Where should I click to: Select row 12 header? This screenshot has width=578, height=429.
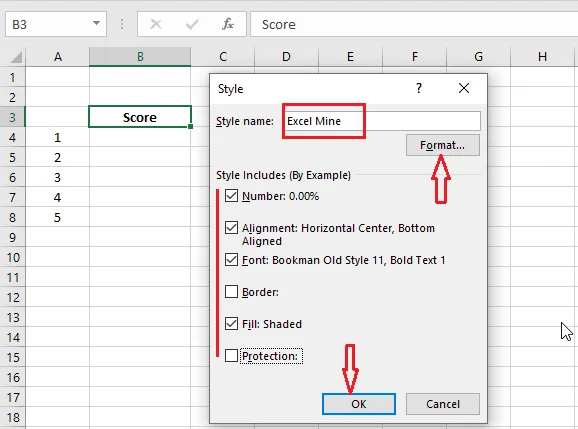click(13, 297)
